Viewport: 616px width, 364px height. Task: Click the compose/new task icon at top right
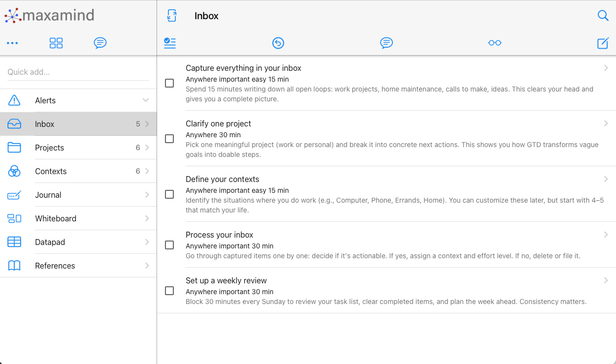point(603,43)
